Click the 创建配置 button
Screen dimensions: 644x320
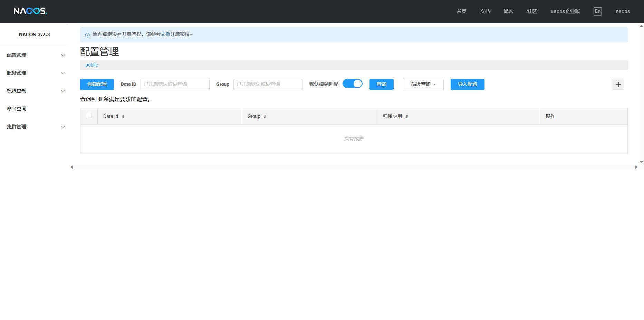97,84
